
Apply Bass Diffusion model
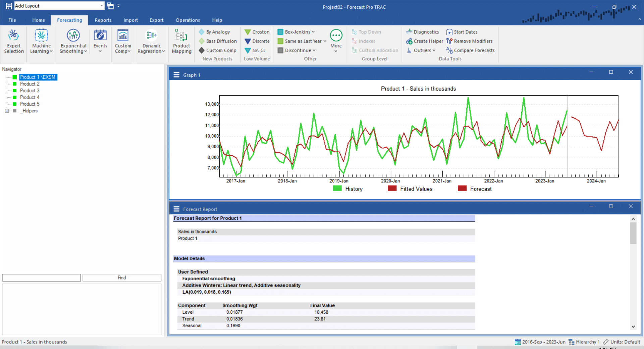pyautogui.click(x=218, y=41)
